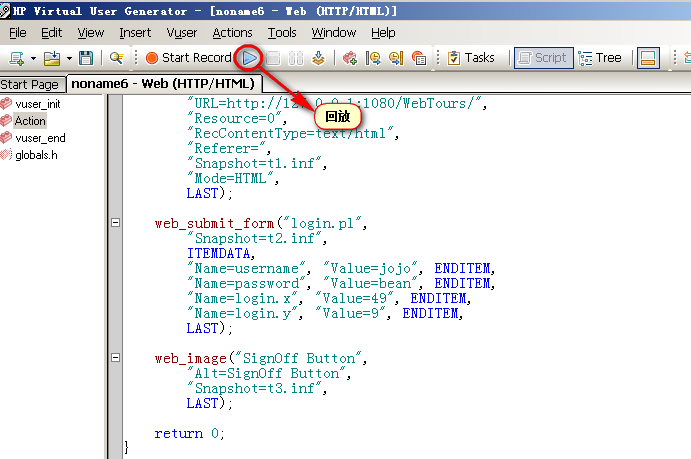
Task: Click the New Script toolbar icon
Action: [17, 58]
